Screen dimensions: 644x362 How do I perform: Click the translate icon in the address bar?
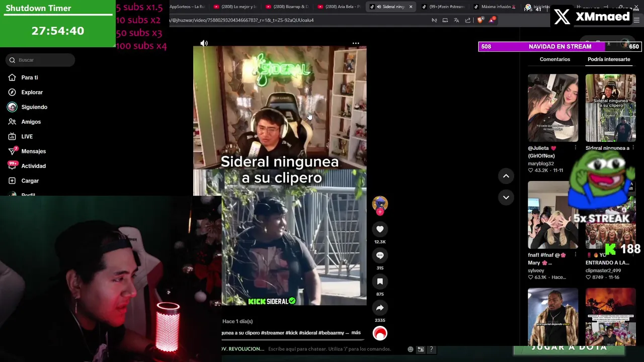coord(456,20)
